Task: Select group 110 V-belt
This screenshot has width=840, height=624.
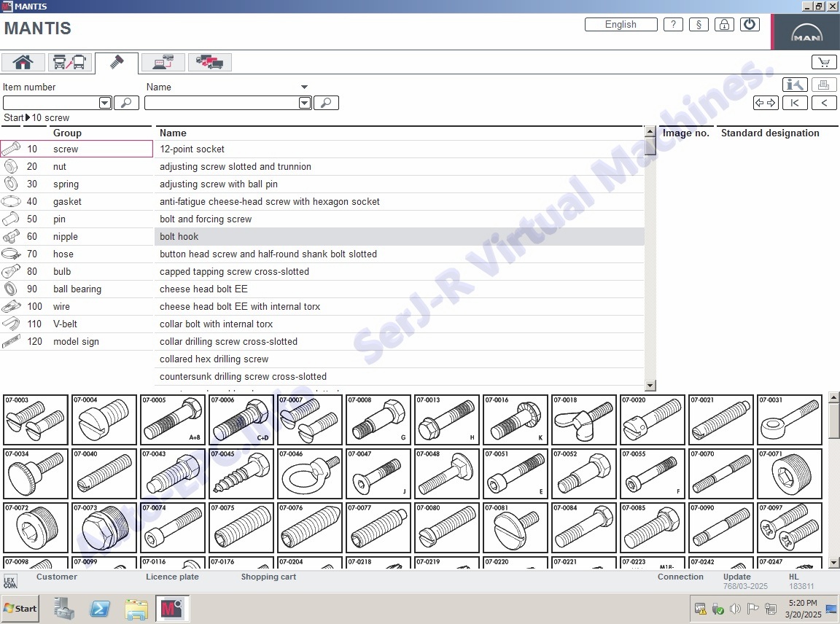Action: pos(77,324)
